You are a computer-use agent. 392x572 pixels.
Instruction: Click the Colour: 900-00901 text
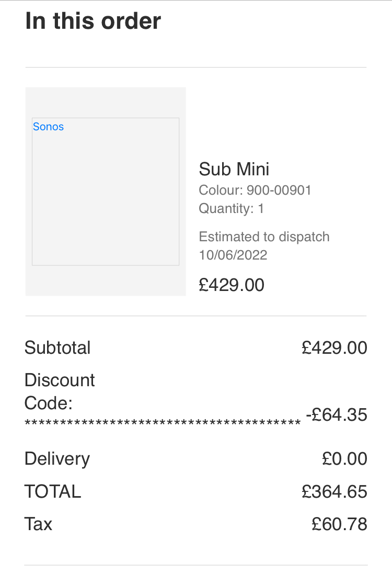click(255, 190)
